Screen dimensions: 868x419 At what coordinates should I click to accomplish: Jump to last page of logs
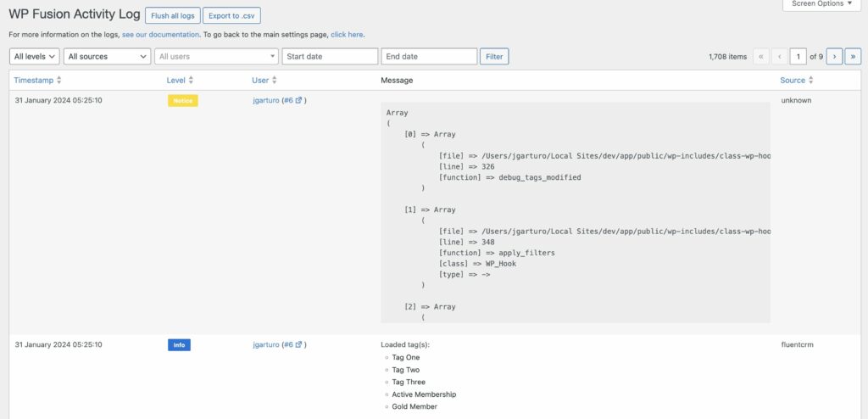(x=853, y=57)
